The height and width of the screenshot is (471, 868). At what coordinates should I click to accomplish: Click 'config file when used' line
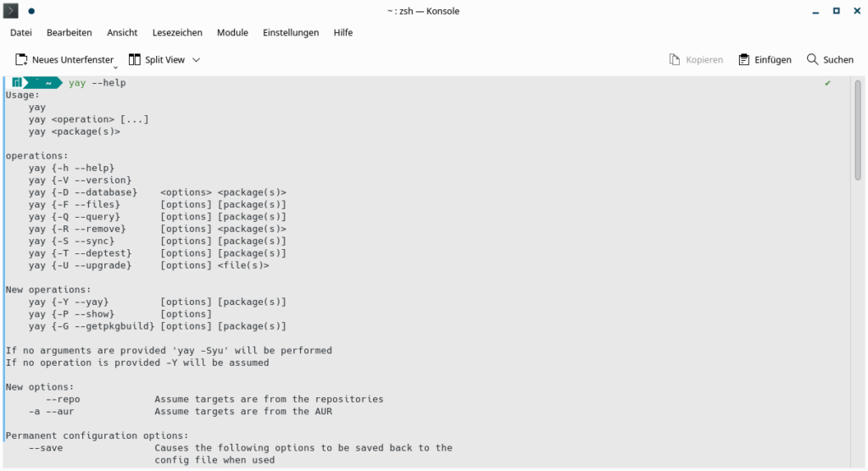tap(214, 461)
